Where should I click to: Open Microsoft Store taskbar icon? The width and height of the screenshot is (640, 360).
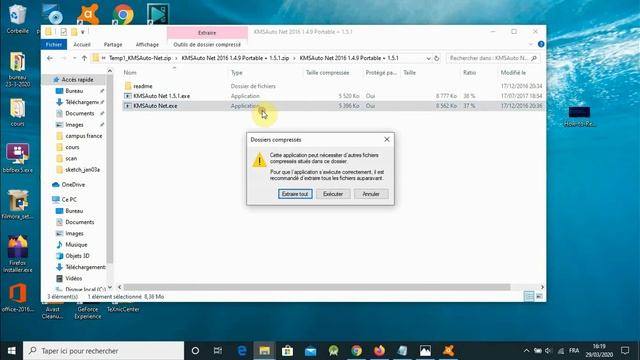click(x=287, y=351)
